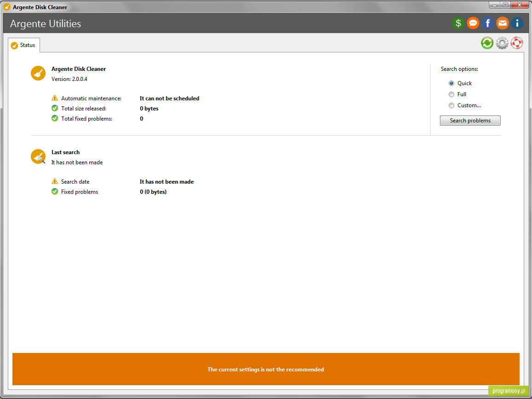Click the 'Automatic maintenance:' label
Image resolution: width=532 pixels, height=399 pixels.
click(x=91, y=98)
